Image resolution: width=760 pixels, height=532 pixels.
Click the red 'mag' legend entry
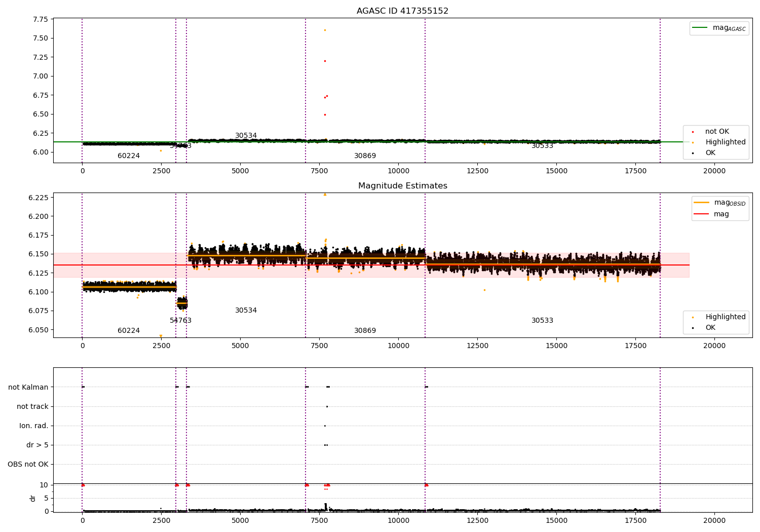pyautogui.click(x=712, y=214)
